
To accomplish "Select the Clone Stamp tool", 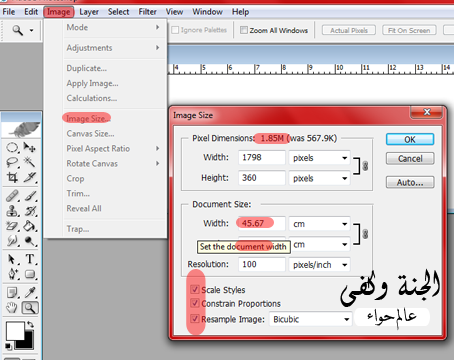I will [x=12, y=211].
